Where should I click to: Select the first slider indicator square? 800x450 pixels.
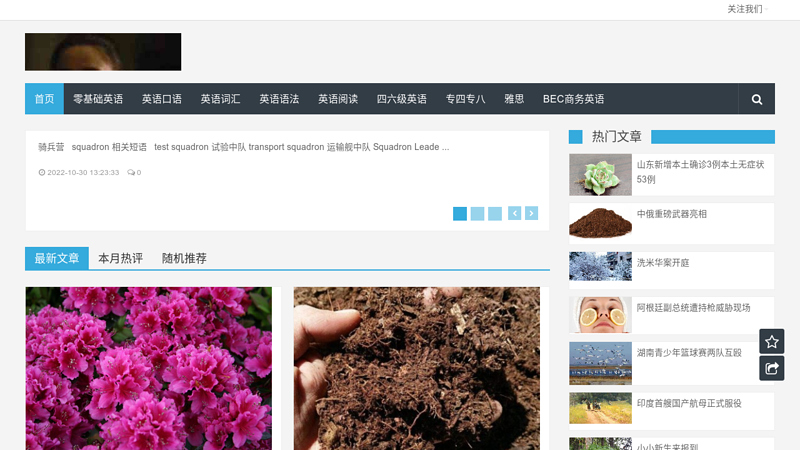pyautogui.click(x=460, y=213)
